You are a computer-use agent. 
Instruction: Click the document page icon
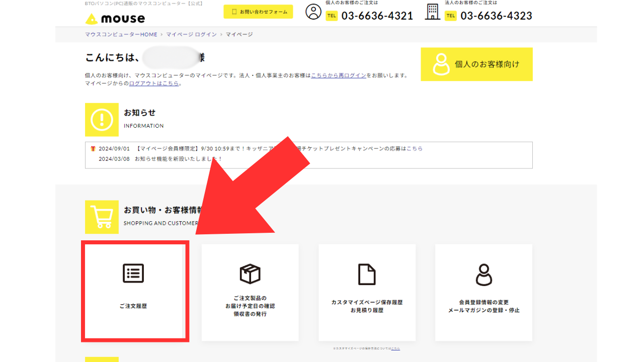click(x=367, y=274)
